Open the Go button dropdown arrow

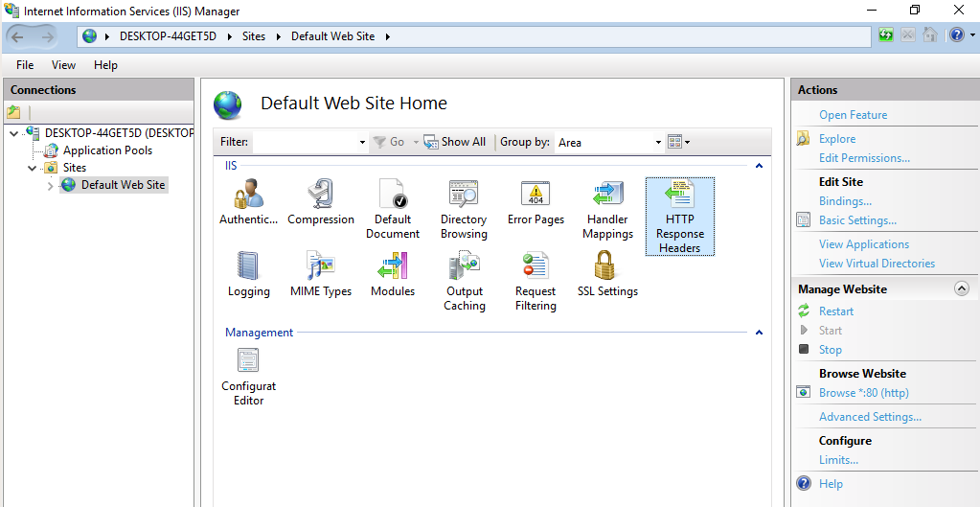[x=415, y=143]
